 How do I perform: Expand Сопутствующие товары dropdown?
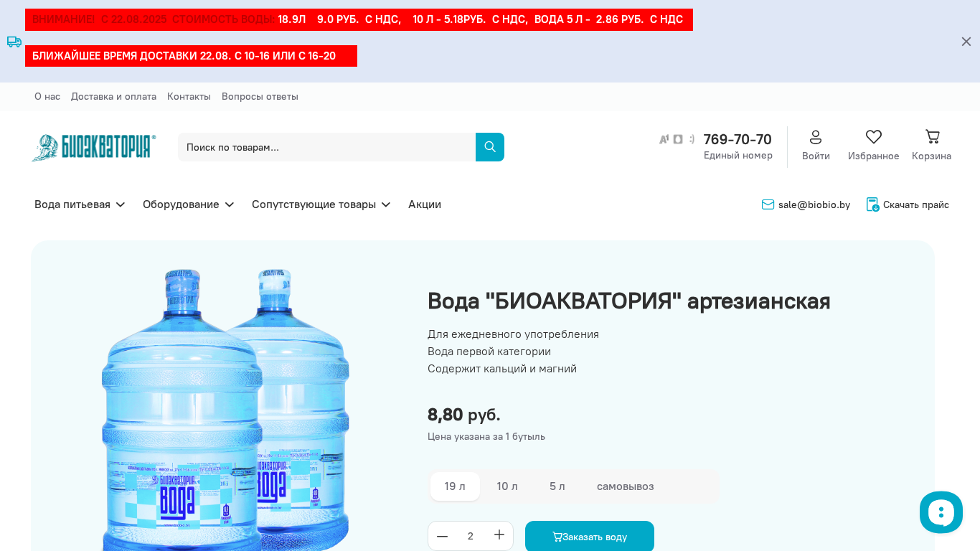point(321,204)
